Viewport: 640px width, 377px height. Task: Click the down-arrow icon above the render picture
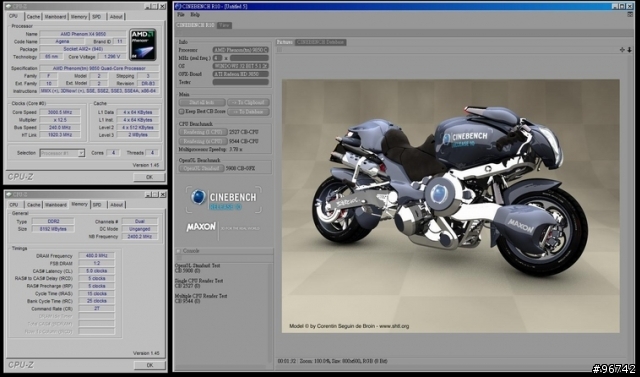[x=629, y=50]
